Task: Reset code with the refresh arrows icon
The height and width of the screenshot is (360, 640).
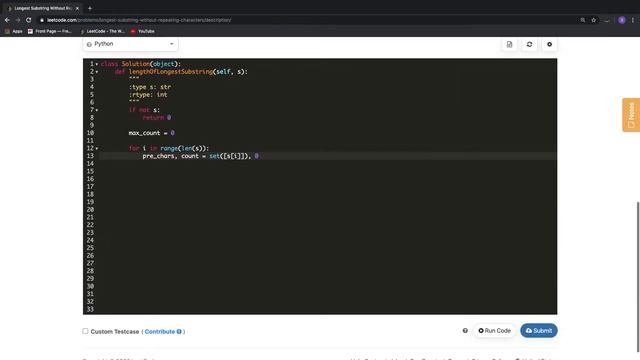Action: click(529, 44)
